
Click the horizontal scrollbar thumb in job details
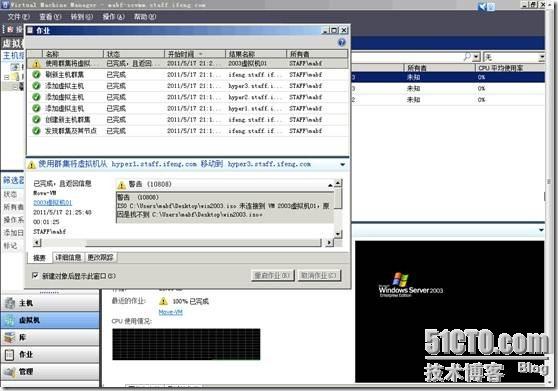[x=203, y=243]
